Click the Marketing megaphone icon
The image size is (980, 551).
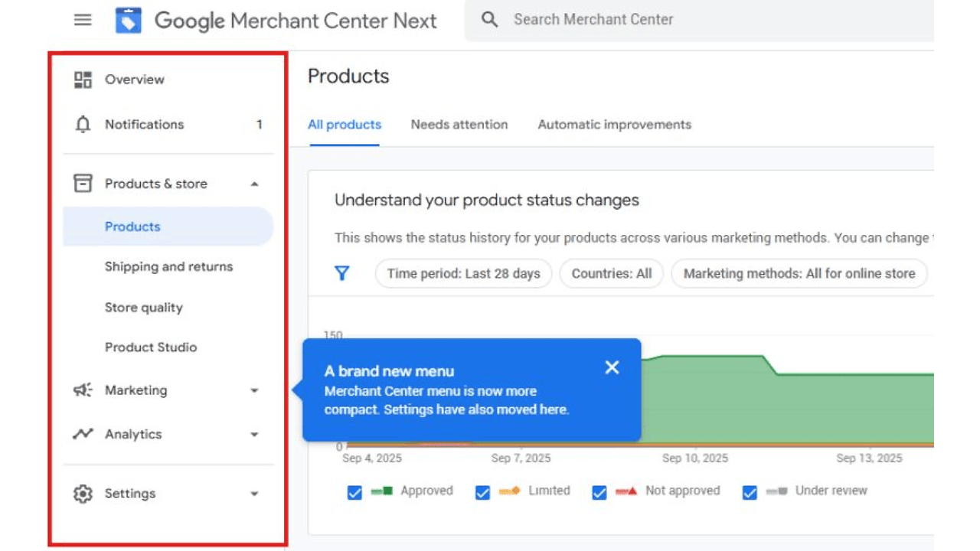83,390
